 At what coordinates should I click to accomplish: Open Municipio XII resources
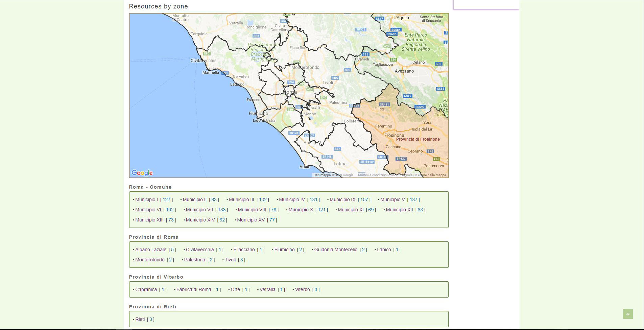[x=399, y=210]
